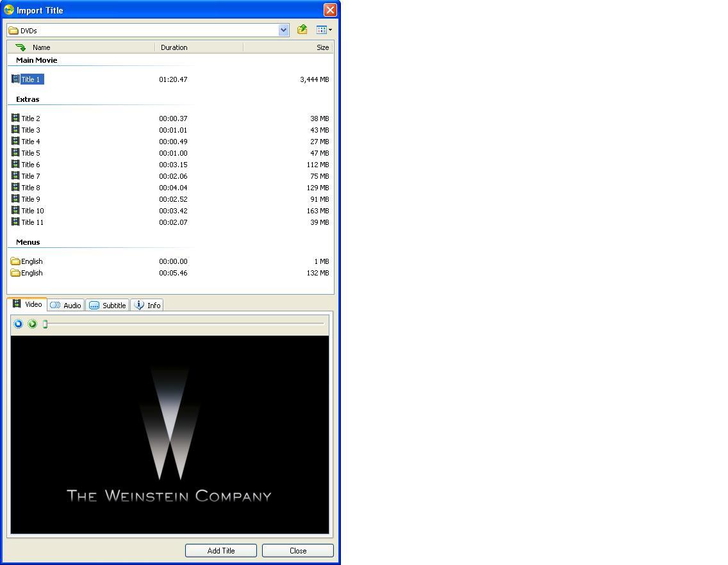Switch to the Video tab

click(x=28, y=304)
